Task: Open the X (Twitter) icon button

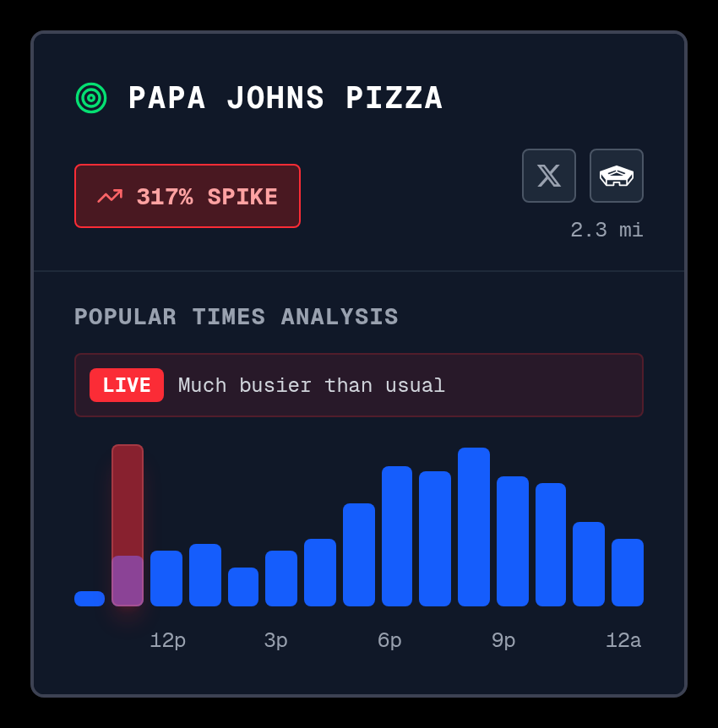Action: 549,176
